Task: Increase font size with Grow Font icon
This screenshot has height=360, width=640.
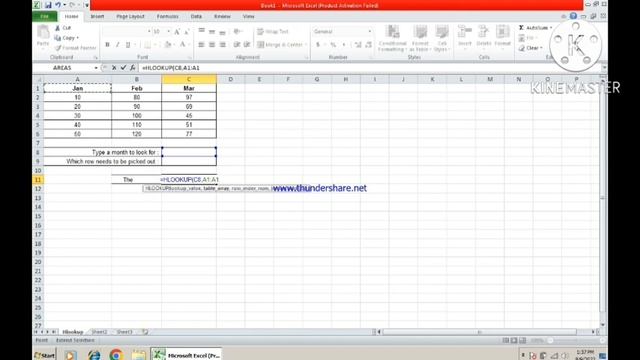Action: click(x=177, y=31)
